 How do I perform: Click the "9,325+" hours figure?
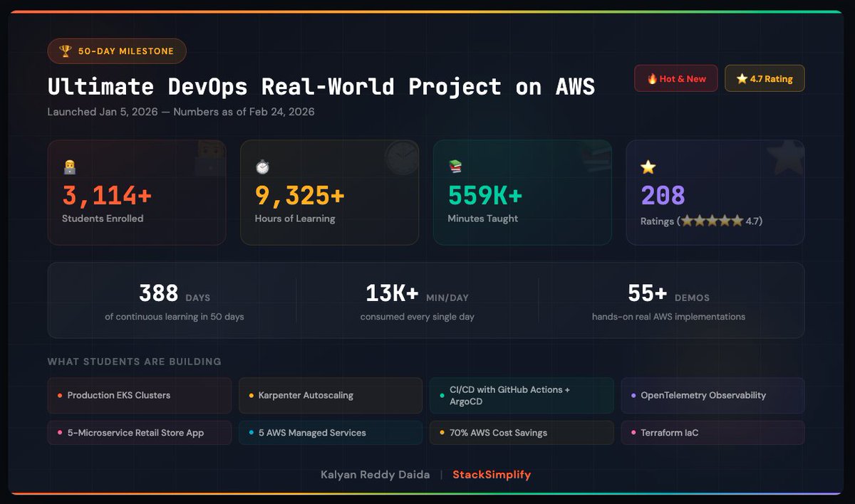[x=300, y=195]
